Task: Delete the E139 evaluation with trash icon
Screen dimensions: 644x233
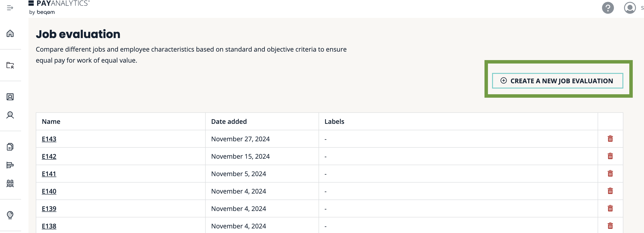Action: 610,208
